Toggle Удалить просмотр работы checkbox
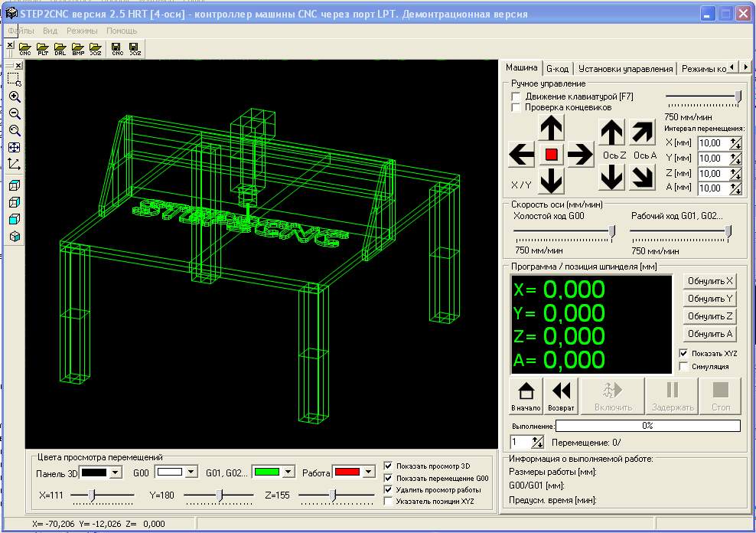 click(389, 489)
